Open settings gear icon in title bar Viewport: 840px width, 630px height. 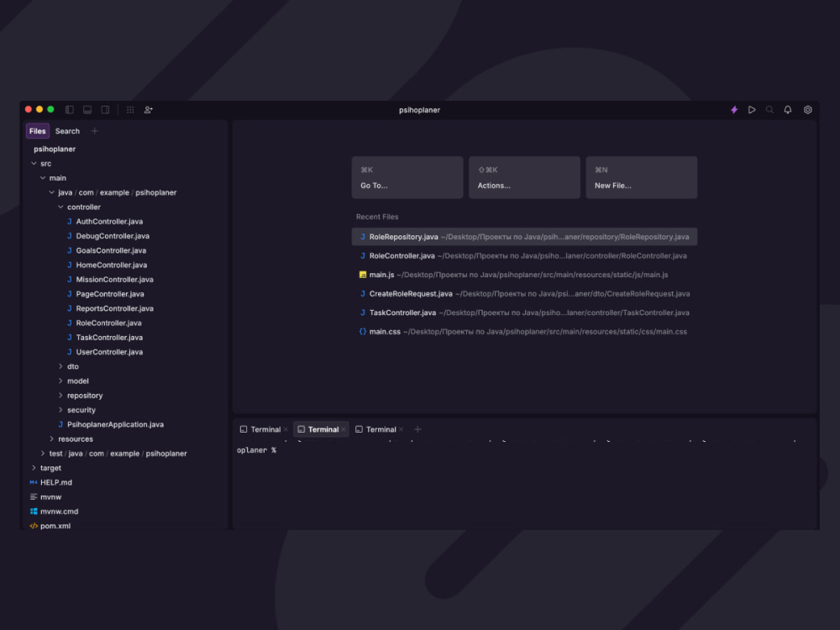click(x=808, y=110)
